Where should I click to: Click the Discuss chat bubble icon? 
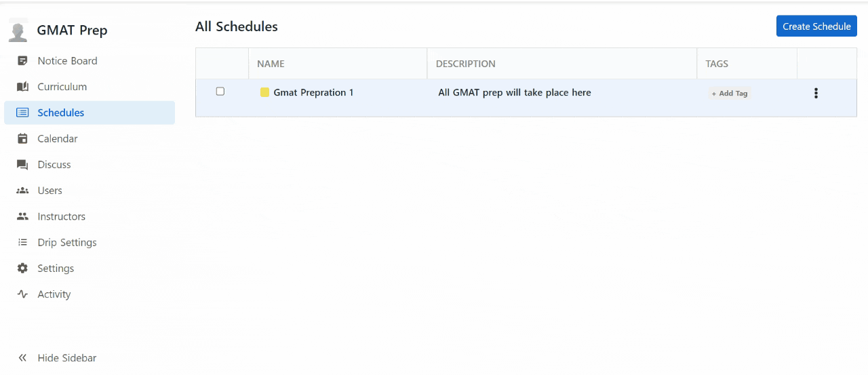[22, 165]
